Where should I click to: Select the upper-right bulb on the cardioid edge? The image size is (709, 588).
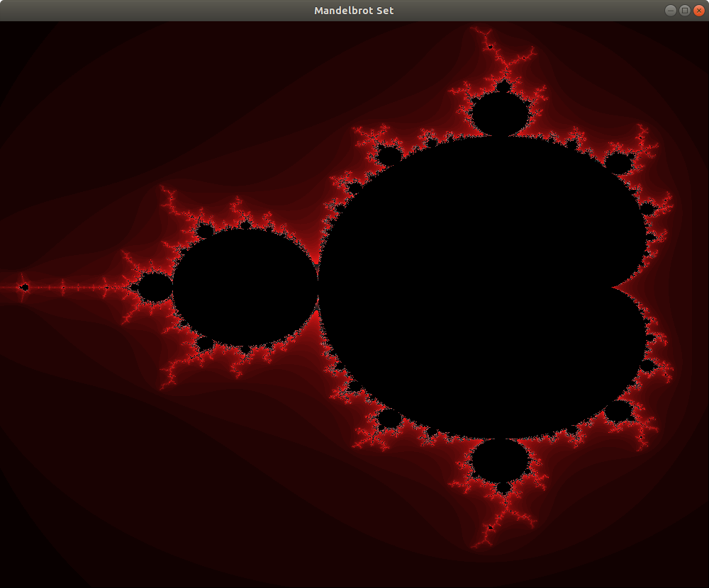click(x=618, y=164)
